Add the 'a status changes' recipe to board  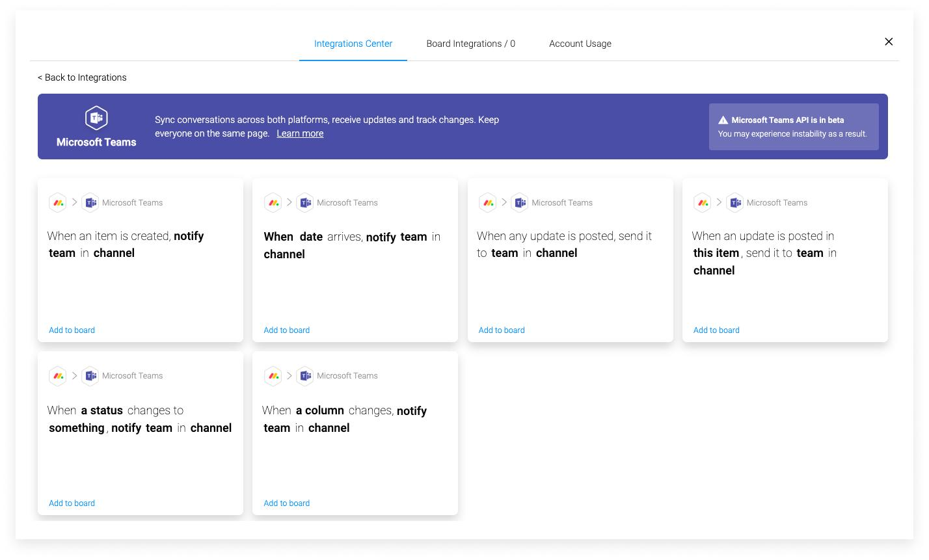tap(72, 503)
